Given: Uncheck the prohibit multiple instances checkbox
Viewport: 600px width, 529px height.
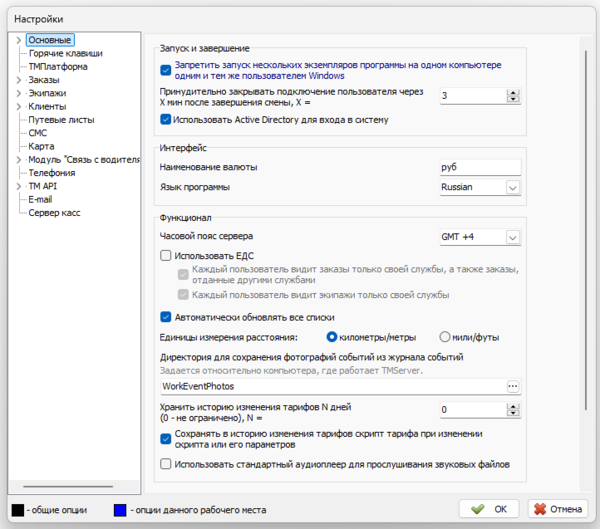Looking at the screenshot, I should click(x=166, y=70).
